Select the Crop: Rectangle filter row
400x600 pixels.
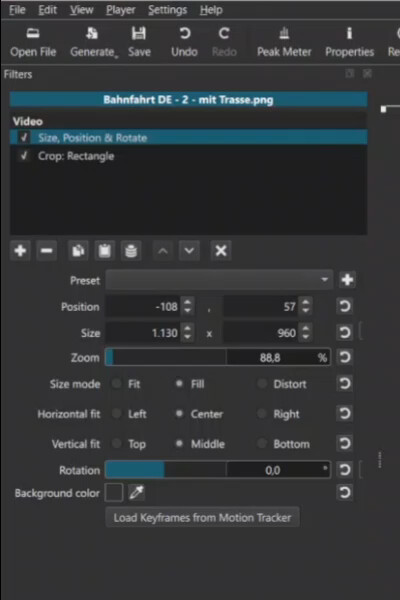click(188, 156)
